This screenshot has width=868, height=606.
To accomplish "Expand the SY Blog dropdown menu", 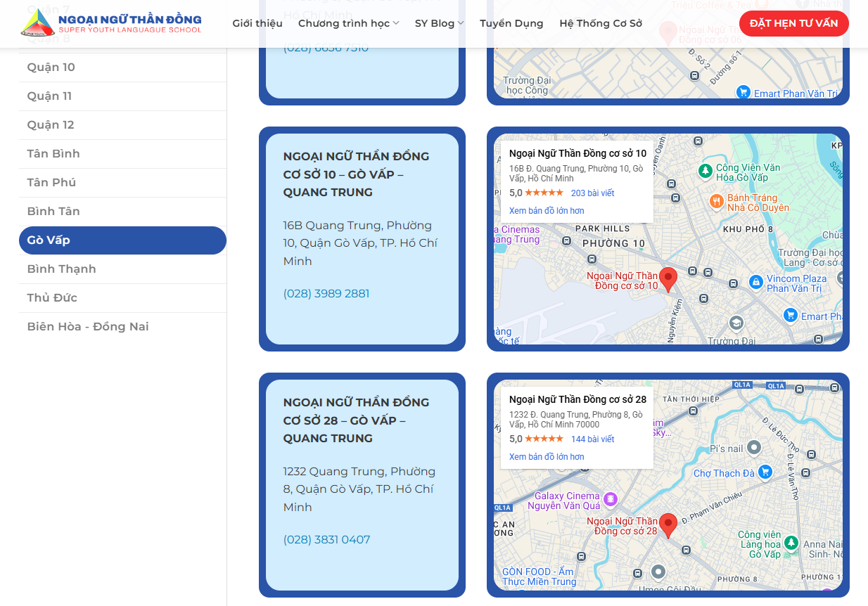I will point(439,23).
